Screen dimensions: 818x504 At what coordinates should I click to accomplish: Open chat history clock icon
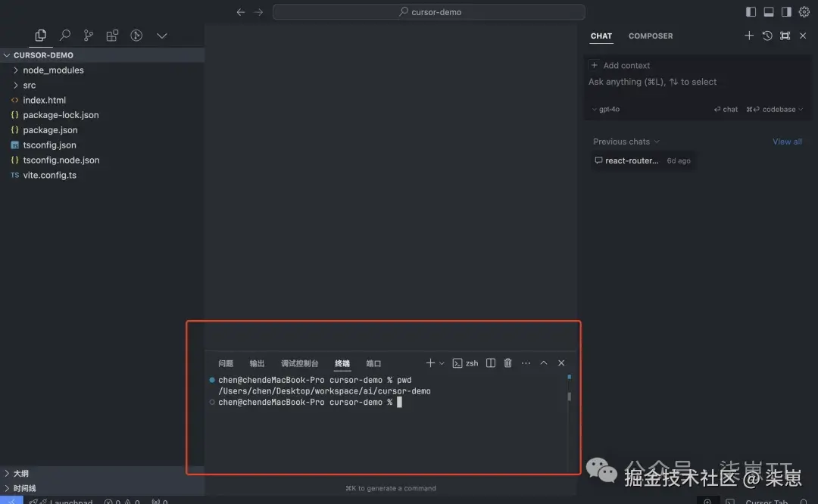[x=766, y=36]
